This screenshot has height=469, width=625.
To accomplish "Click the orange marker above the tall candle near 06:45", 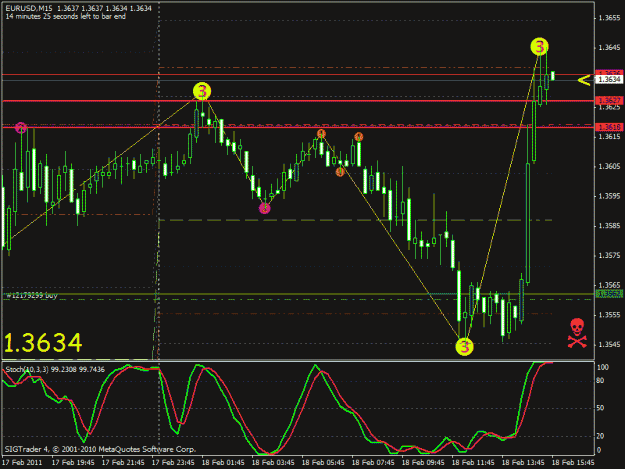I will pos(359,137).
